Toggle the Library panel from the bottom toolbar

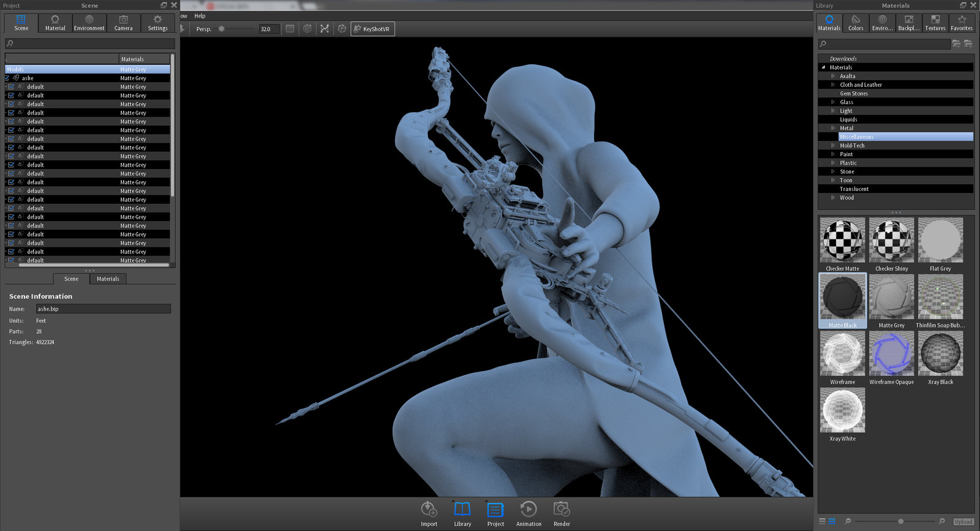pyautogui.click(x=462, y=514)
